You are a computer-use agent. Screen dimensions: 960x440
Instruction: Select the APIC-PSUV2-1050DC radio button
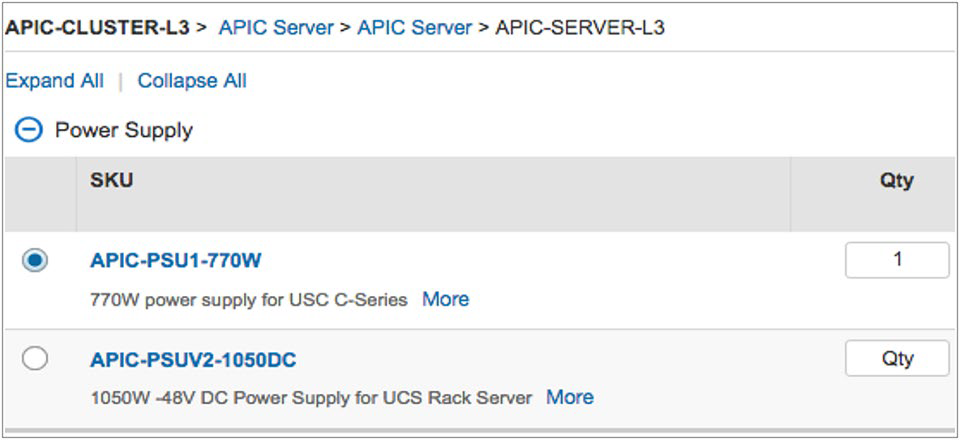35,359
